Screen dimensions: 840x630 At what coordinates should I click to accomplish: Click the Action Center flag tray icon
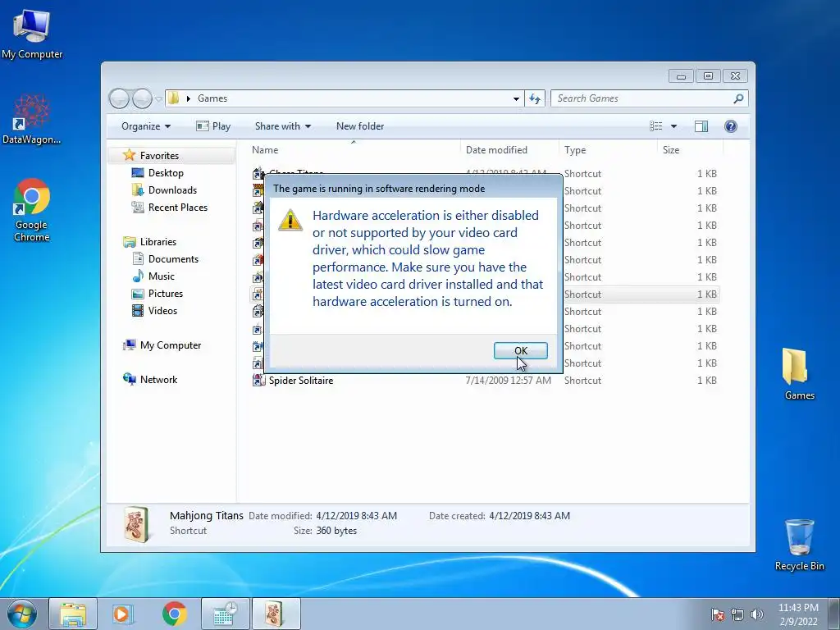[x=718, y=614]
